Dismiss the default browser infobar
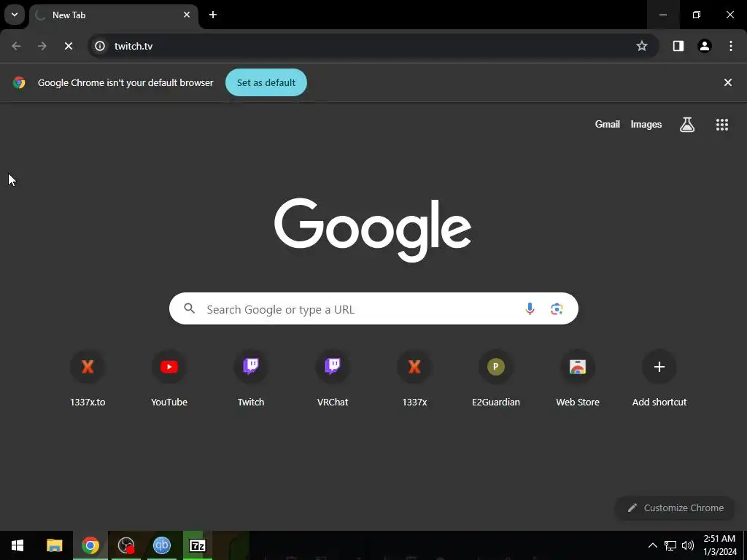Viewport: 747px width, 560px height. click(728, 82)
